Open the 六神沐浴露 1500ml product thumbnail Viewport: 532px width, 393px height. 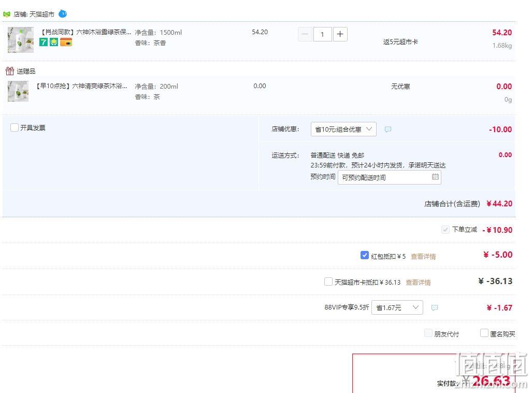(x=21, y=40)
